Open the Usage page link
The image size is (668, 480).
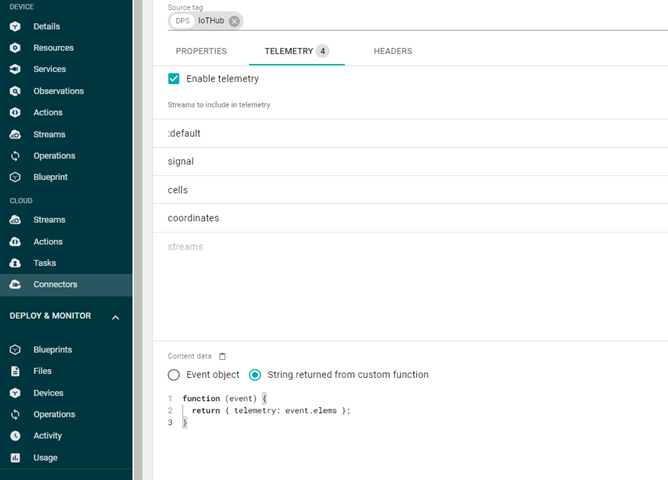tap(46, 458)
